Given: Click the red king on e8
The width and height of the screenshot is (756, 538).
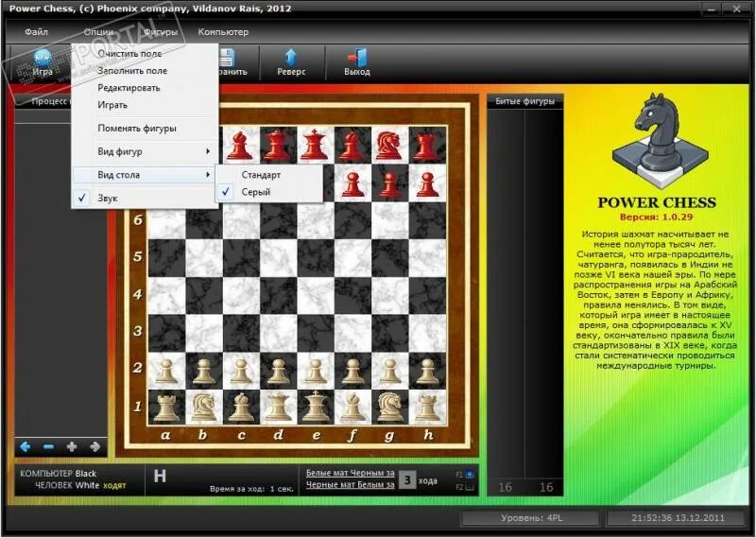Looking at the screenshot, I should click(x=316, y=145).
